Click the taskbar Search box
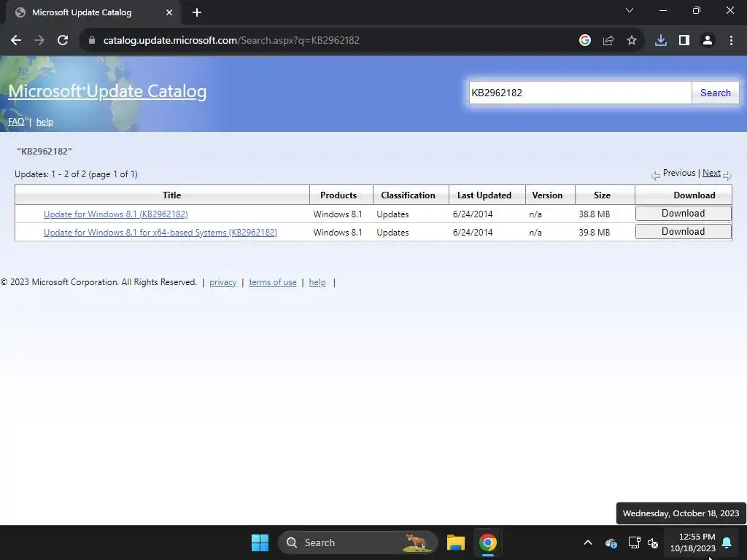This screenshot has width=747, height=560. (357, 542)
